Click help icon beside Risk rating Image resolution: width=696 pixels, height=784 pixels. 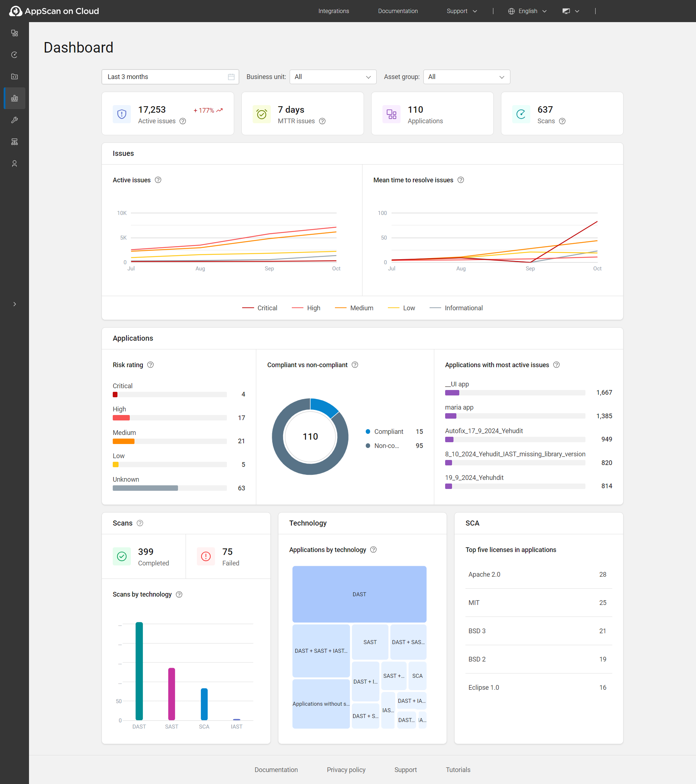point(150,365)
